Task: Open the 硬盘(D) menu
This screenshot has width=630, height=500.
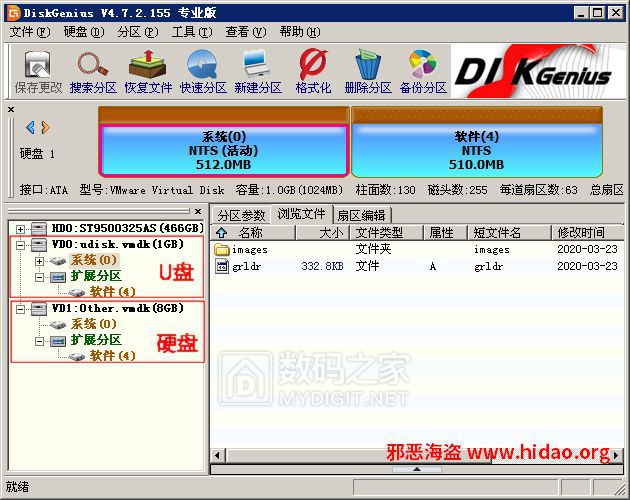Action: (84, 32)
